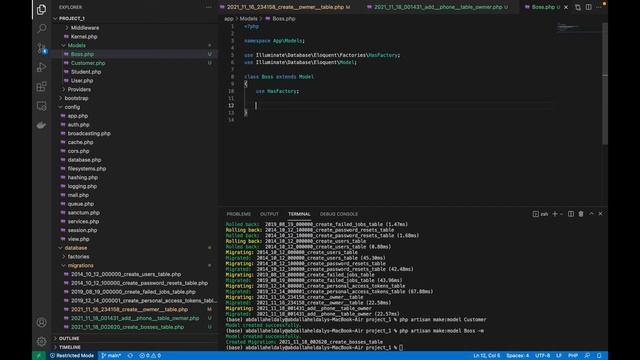This screenshot has width=640, height=360.
Task: Kill terminal with the trash icon
Action: coord(581,214)
